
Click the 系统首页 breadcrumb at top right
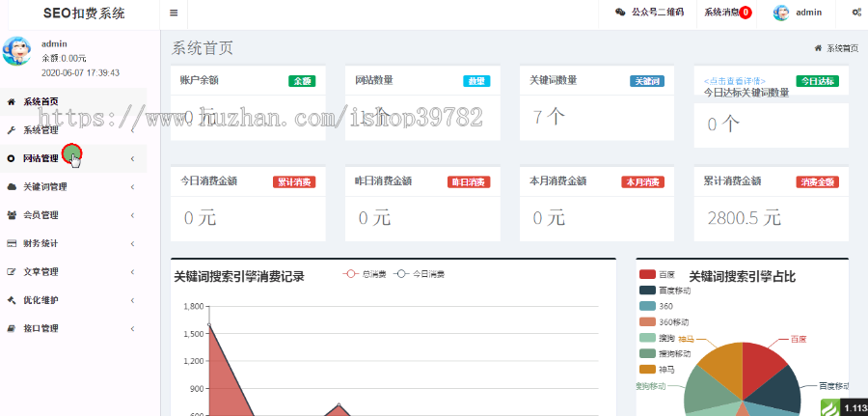pyautogui.click(x=842, y=48)
